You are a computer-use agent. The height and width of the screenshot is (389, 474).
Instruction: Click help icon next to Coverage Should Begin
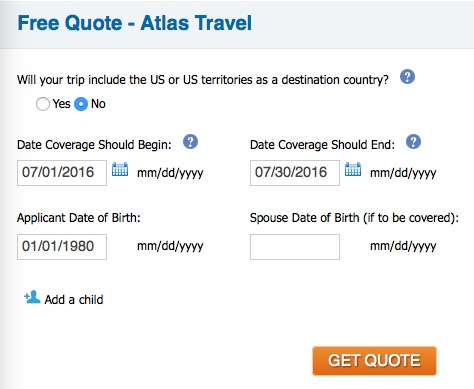click(x=190, y=142)
